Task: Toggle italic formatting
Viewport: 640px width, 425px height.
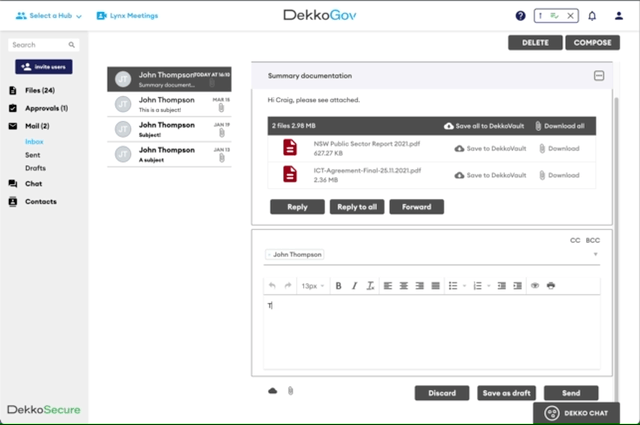Action: point(354,286)
